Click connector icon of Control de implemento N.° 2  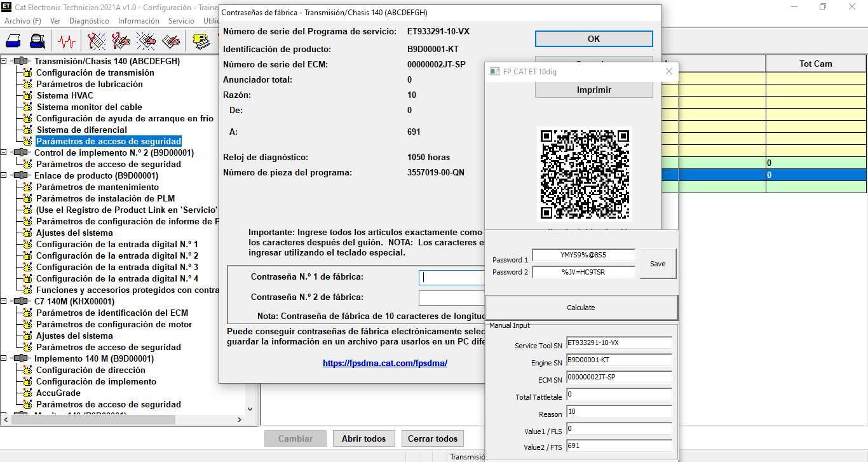tap(22, 153)
